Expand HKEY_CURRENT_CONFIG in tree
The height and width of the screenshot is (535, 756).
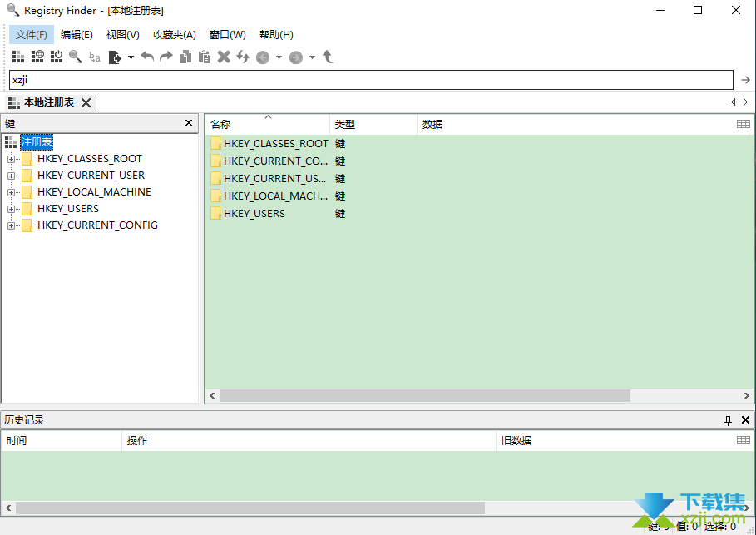tap(11, 225)
